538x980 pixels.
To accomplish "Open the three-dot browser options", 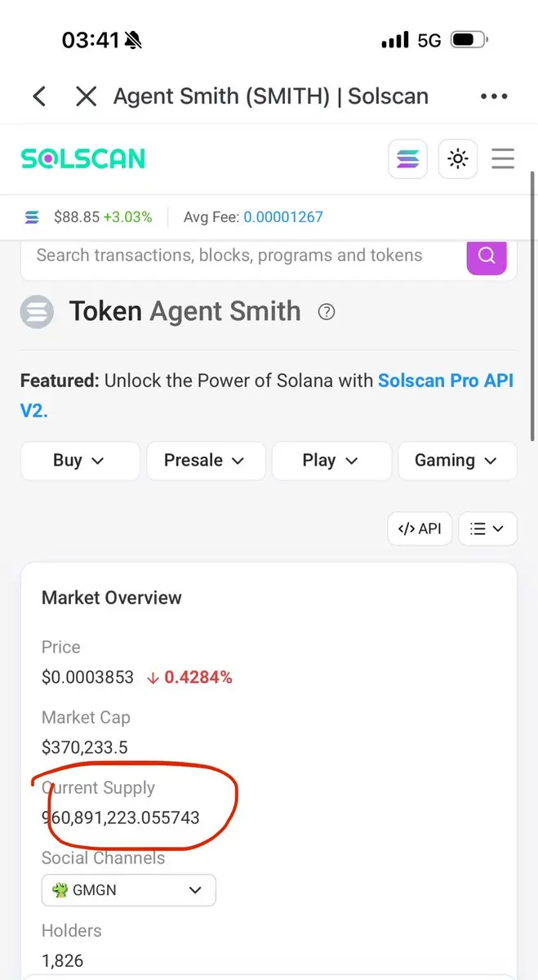I will (494, 96).
